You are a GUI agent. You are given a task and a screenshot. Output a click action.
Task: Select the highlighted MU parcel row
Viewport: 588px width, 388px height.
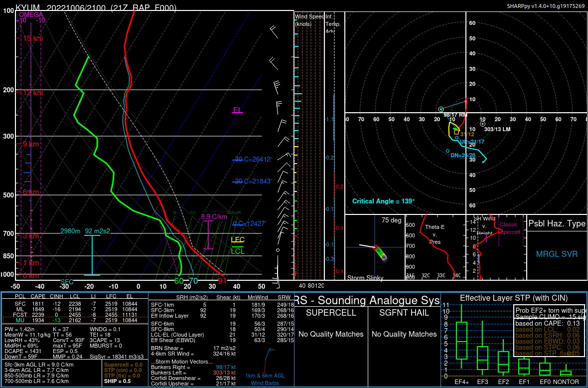(x=75, y=320)
